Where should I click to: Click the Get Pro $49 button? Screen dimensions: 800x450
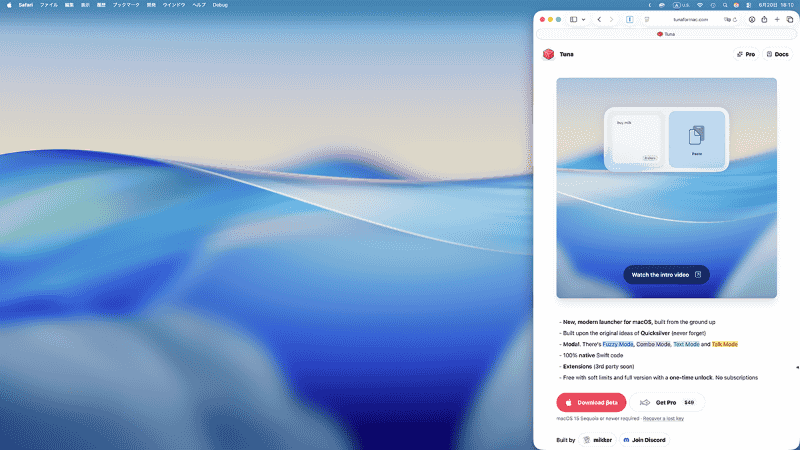[667, 403]
